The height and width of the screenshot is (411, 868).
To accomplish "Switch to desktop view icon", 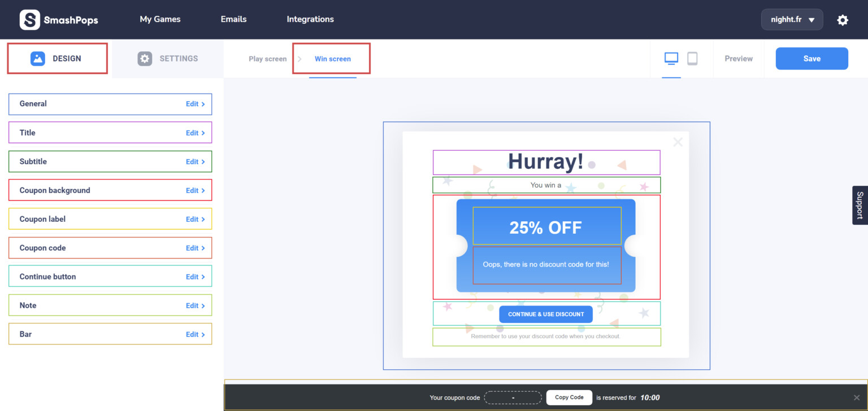I will [x=671, y=58].
